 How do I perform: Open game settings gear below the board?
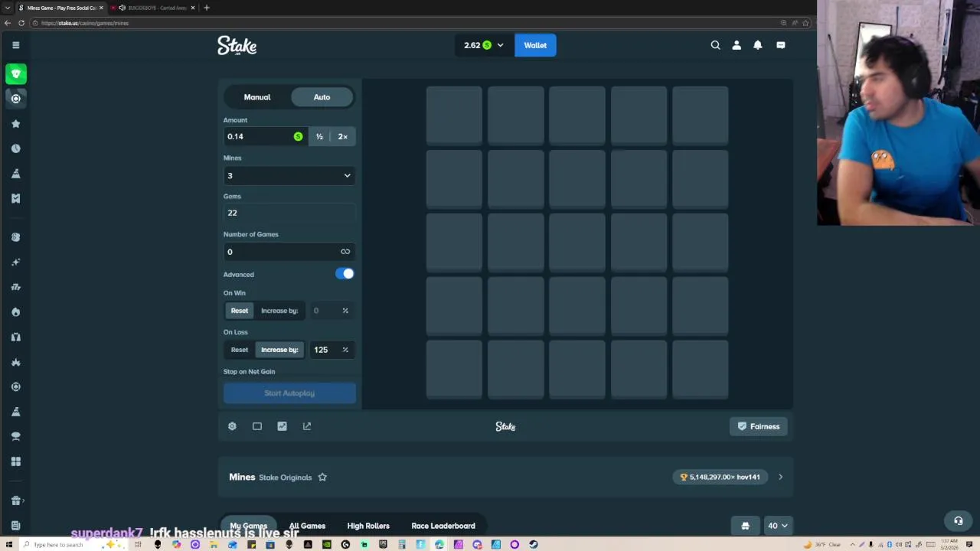232,426
